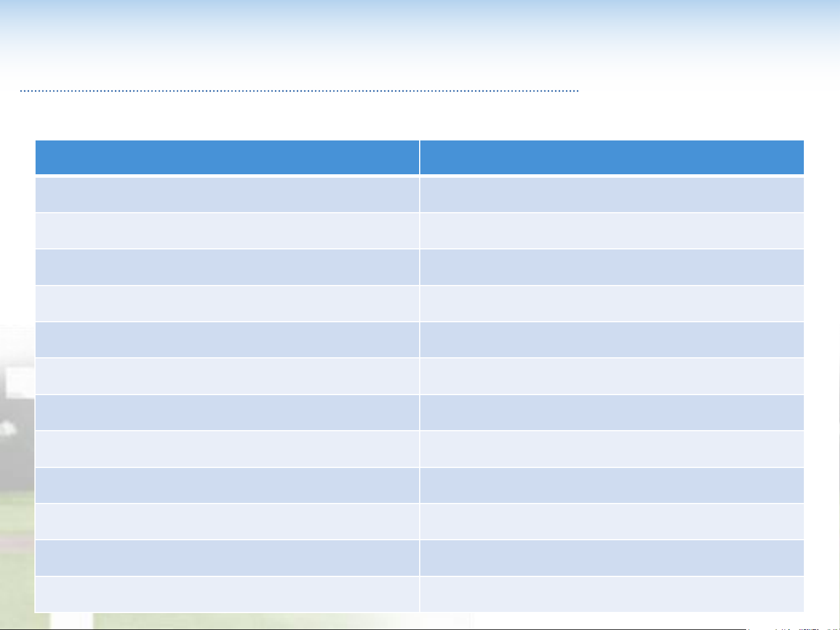
Task: Click the dotted blue line under title area
Action: tap(299, 91)
